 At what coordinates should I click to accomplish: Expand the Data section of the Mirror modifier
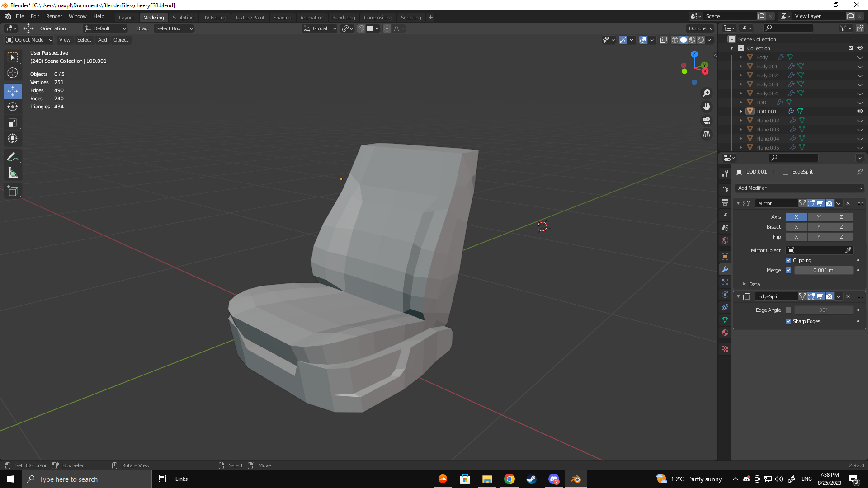tap(745, 284)
